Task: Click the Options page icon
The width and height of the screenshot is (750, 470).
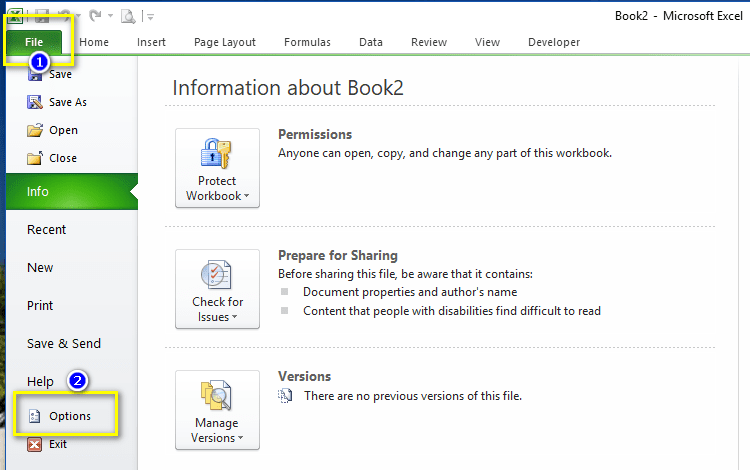Action: pos(34,416)
